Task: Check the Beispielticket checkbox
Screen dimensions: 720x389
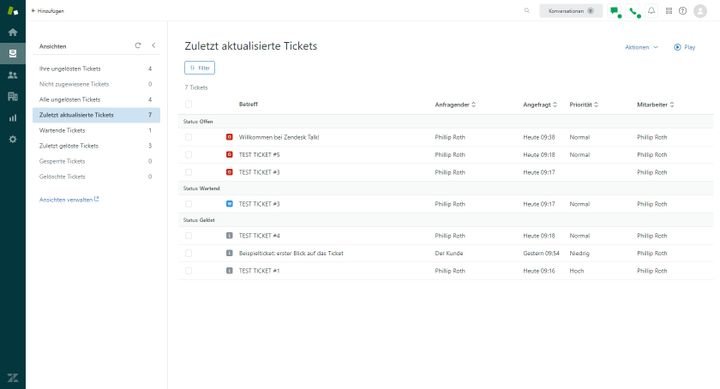Action: tap(188, 253)
